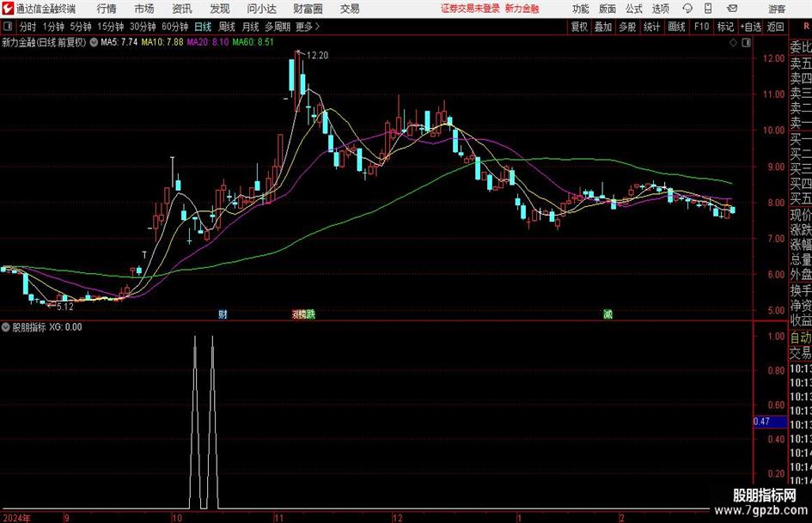Click the 5.12 low price label
This screenshot has height=523, width=812.
click(x=65, y=307)
